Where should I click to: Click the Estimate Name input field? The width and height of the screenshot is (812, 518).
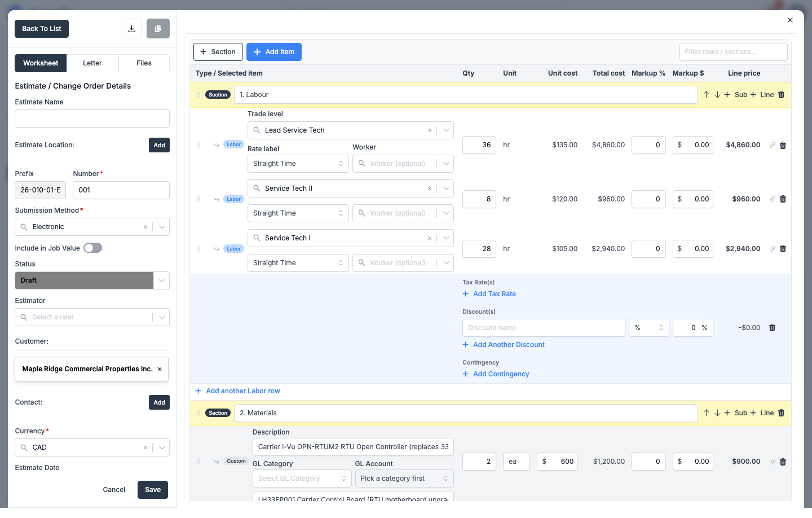[92, 118]
